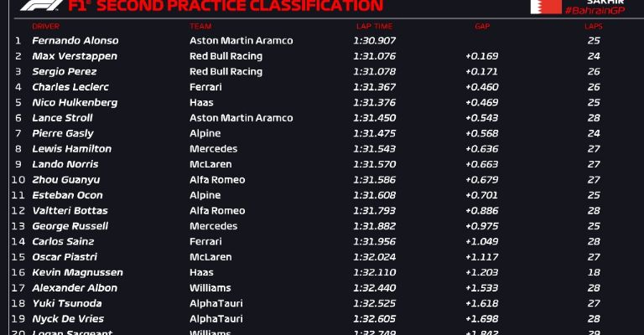644x335 pixels.
Task: Click the DRIVER column header
Action: (x=45, y=27)
